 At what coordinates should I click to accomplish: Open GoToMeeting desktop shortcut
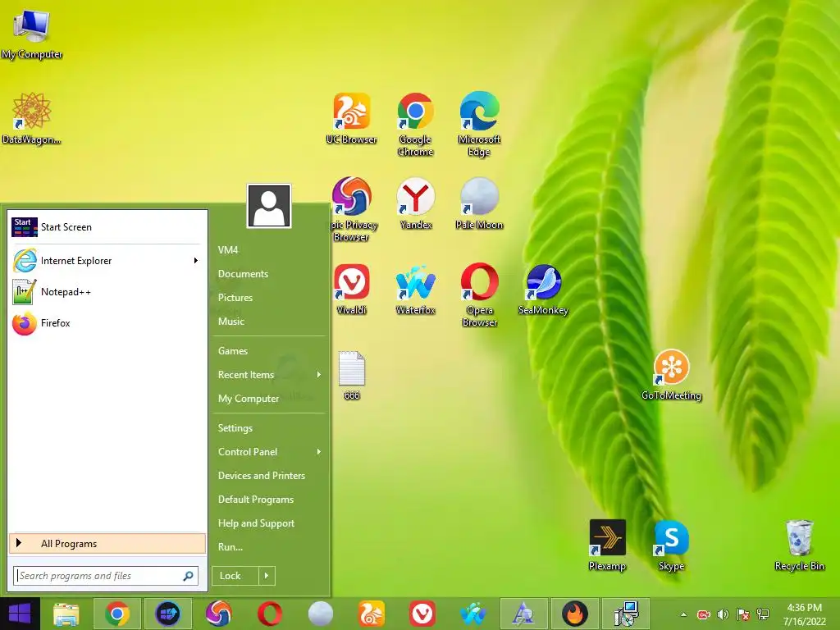[x=671, y=375]
